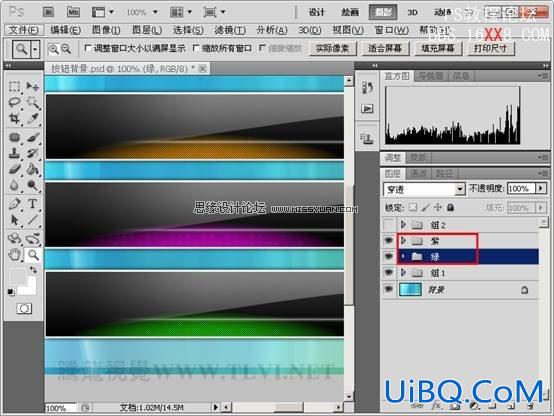Hide the 组 1 layer group
Image resolution: width=554 pixels, height=416 pixels.
[389, 273]
